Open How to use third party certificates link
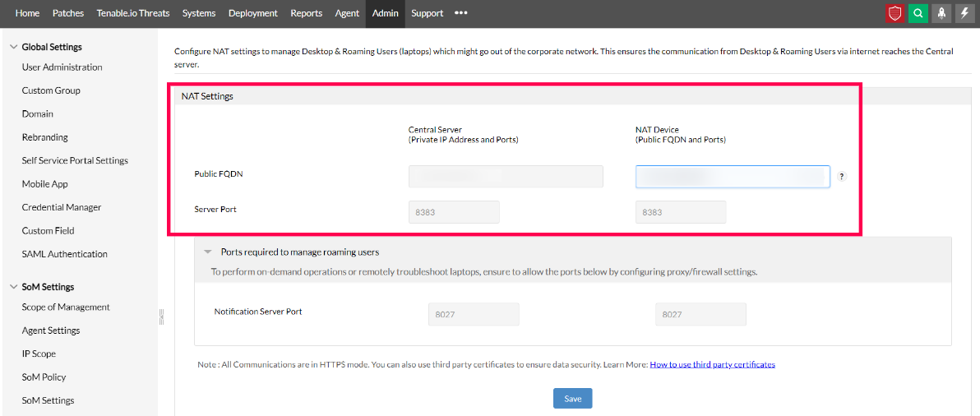The image size is (980, 416). [x=712, y=364]
